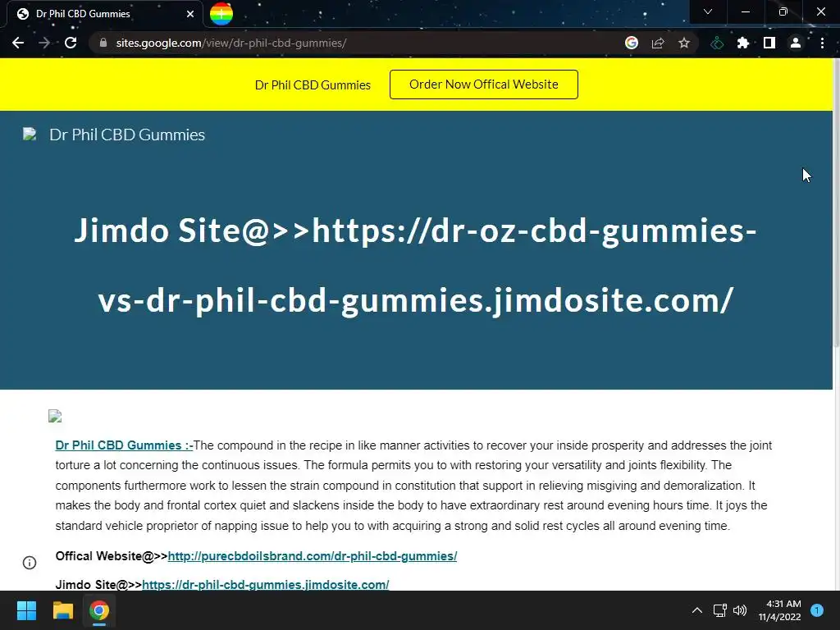Open the notification badge in tray
Viewport: 840px width, 630px height.
[817, 610]
